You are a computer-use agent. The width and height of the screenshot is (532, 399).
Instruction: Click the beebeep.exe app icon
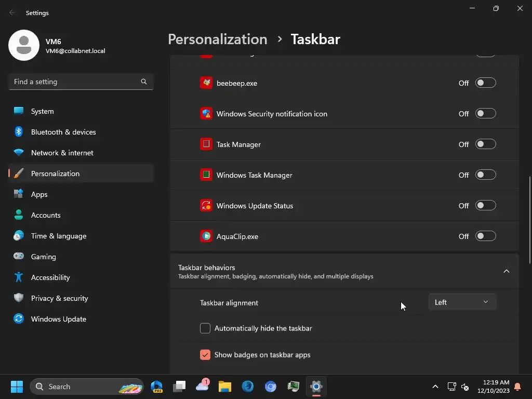click(x=206, y=83)
